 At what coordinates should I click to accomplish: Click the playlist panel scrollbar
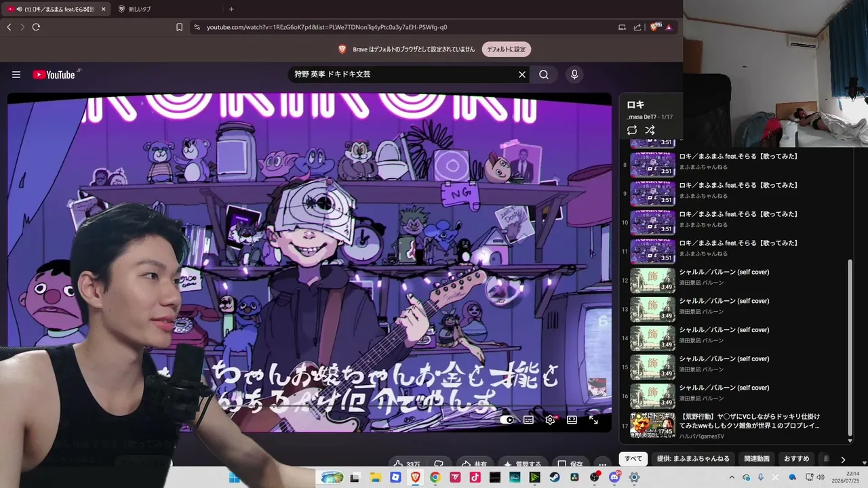pyautogui.click(x=850, y=348)
